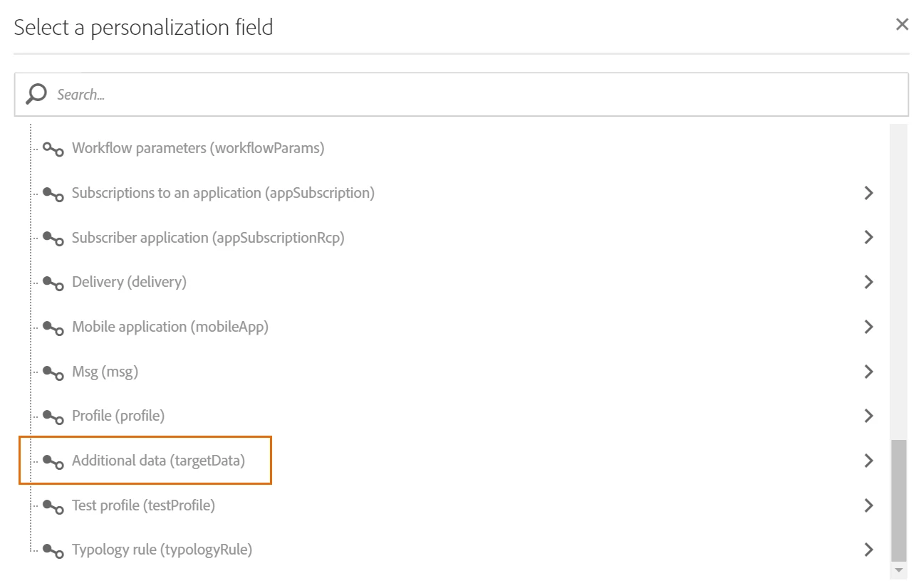Select Test profile (testProfile) entry

[143, 505]
